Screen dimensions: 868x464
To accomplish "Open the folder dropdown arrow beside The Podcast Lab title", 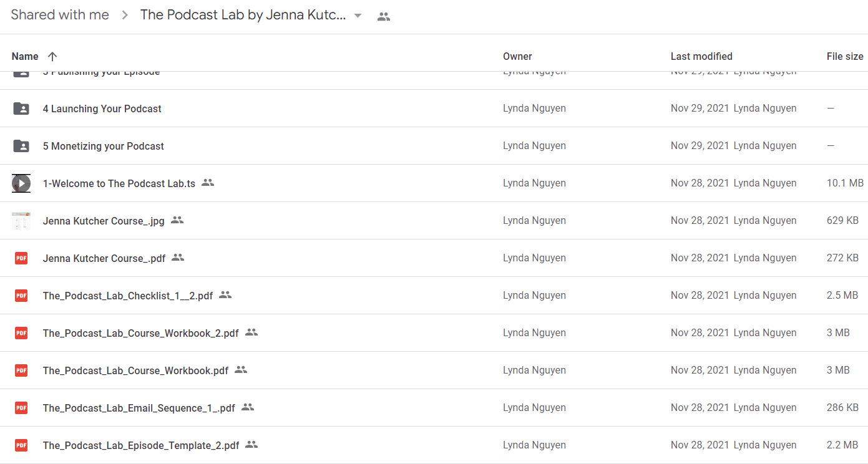I will (x=358, y=16).
